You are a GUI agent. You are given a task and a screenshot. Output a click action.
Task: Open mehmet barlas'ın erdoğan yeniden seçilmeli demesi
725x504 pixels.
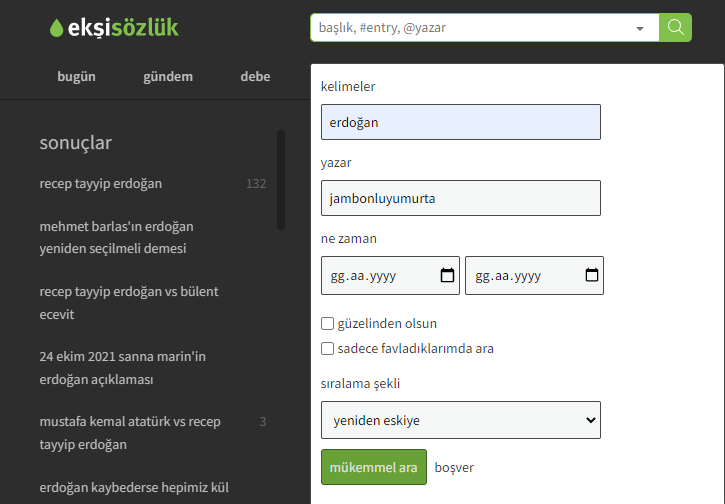(117, 237)
